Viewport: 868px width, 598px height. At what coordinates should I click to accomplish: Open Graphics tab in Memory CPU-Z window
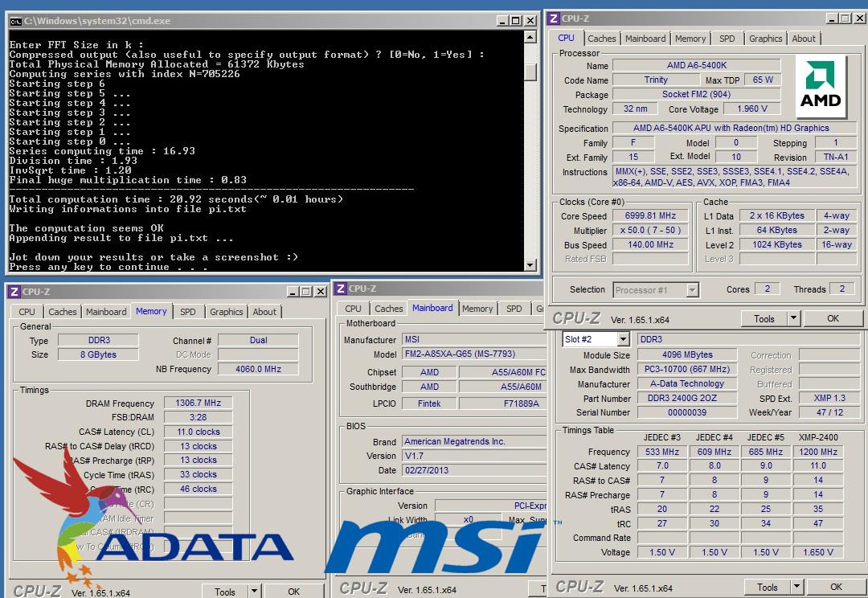[x=226, y=313]
